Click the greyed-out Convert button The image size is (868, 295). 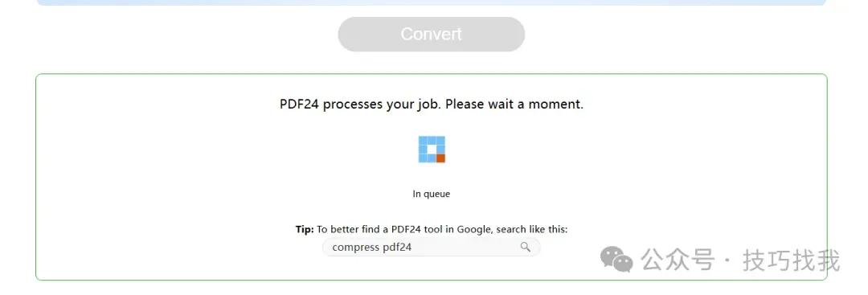click(432, 35)
